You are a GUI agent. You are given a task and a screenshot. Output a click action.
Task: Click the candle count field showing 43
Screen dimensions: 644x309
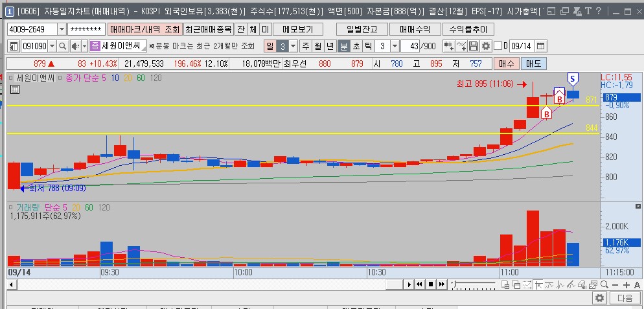coord(410,46)
